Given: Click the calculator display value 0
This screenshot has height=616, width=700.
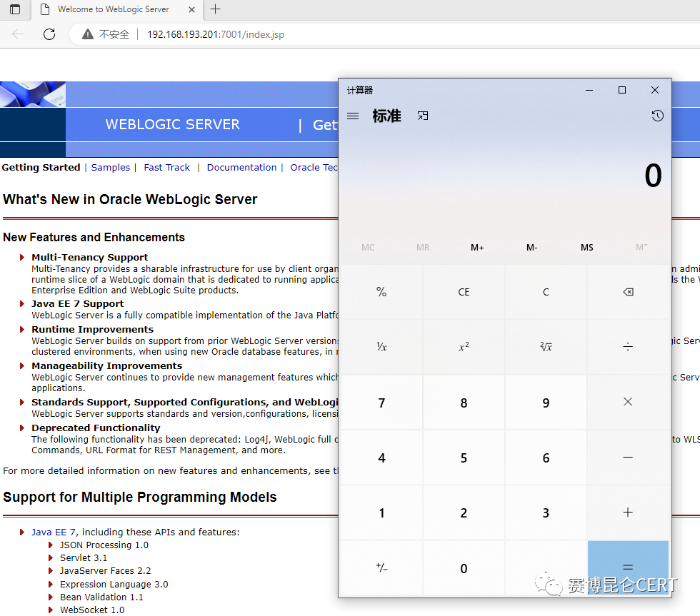Looking at the screenshot, I should tap(653, 176).
